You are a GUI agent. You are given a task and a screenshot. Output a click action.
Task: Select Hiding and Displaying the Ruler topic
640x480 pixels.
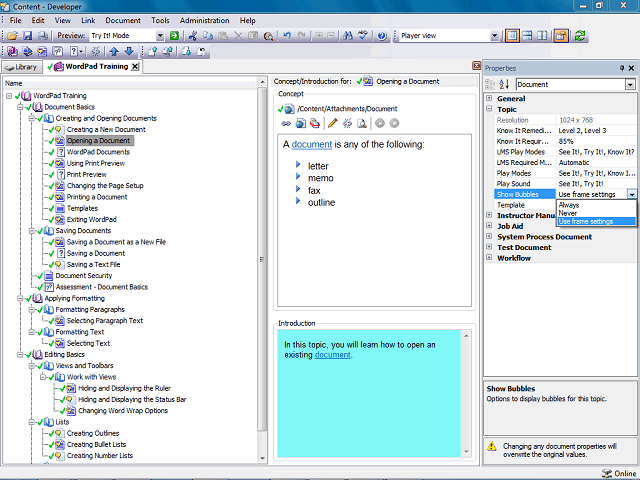coord(124,388)
